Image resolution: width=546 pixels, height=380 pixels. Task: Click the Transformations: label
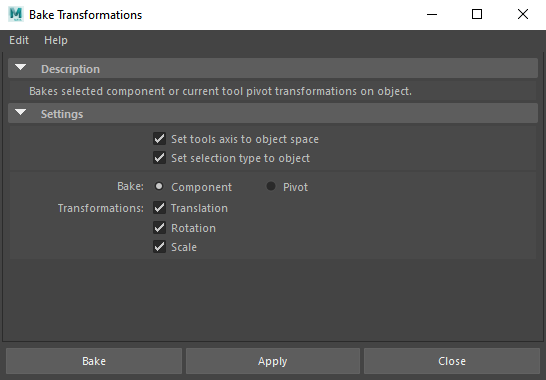pos(101,208)
